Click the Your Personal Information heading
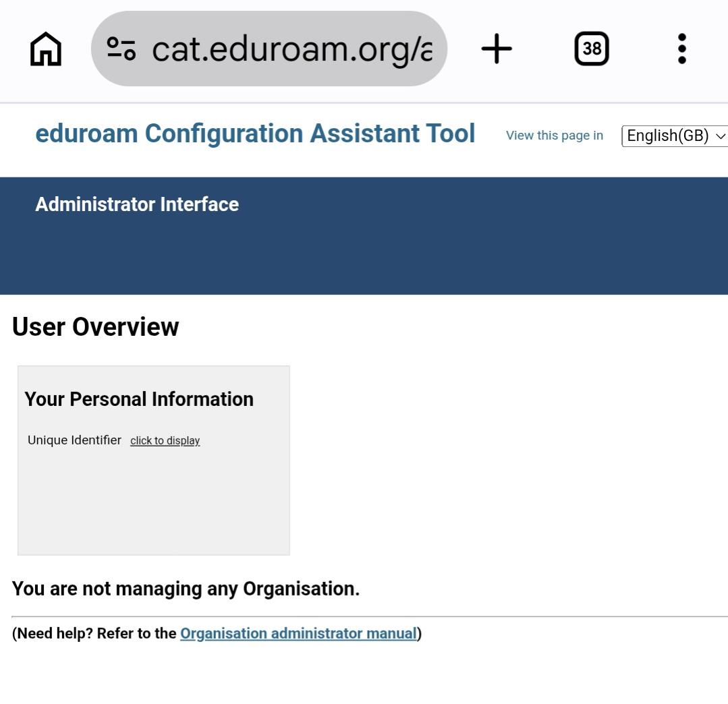This screenshot has height=704, width=728. pos(139,399)
